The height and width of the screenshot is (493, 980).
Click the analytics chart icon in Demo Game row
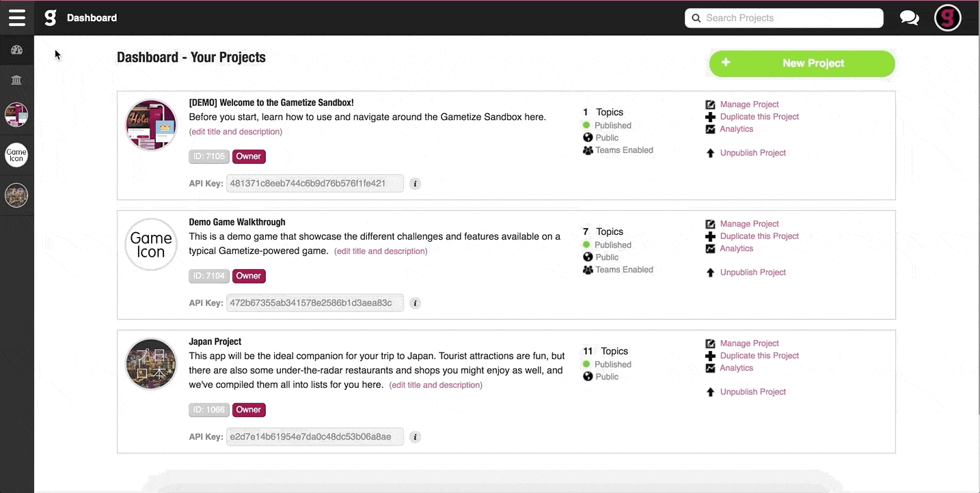click(710, 249)
